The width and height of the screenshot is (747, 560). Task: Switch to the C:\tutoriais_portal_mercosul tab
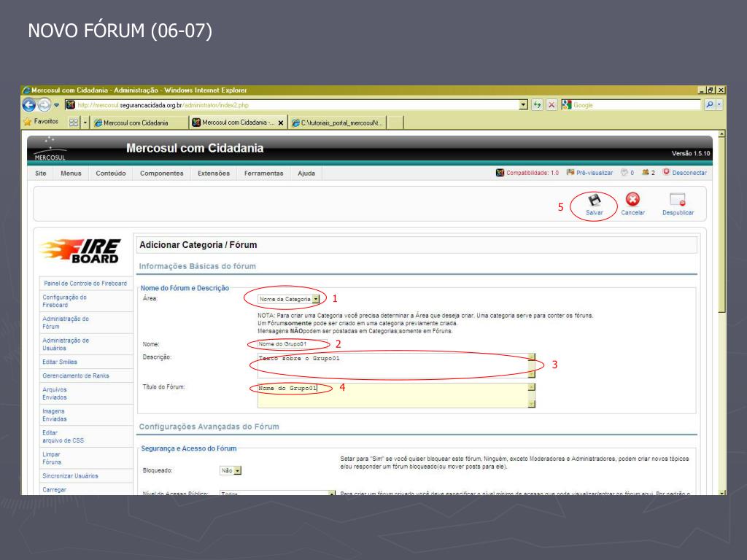(x=337, y=122)
